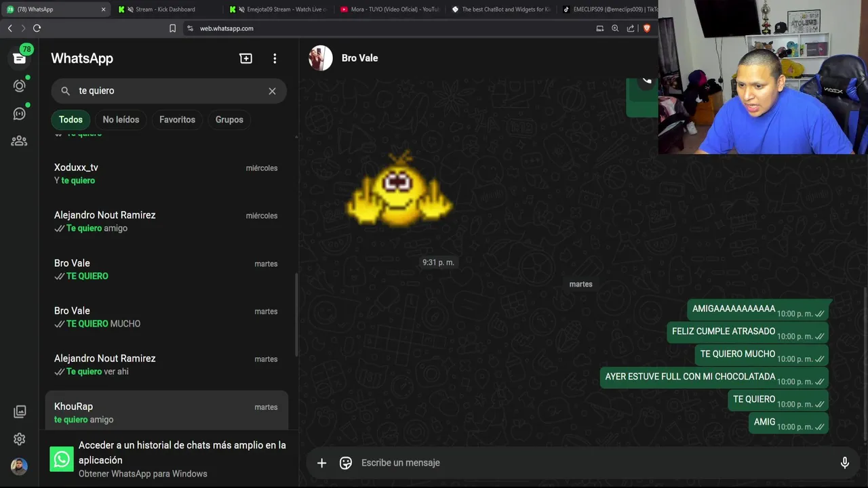Open KhouRap 'te quiero amigo' result
This screenshot has height=488, width=868.
pos(167,411)
